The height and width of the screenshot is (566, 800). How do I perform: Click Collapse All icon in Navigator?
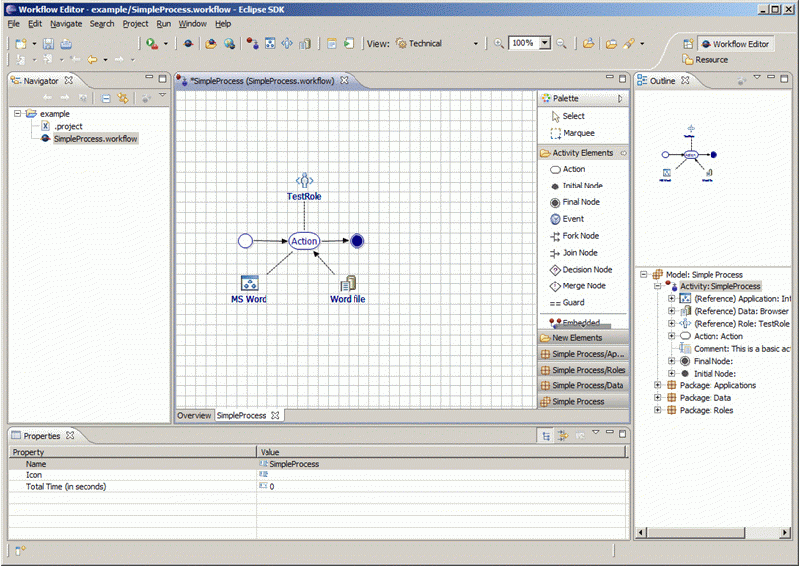point(106,98)
